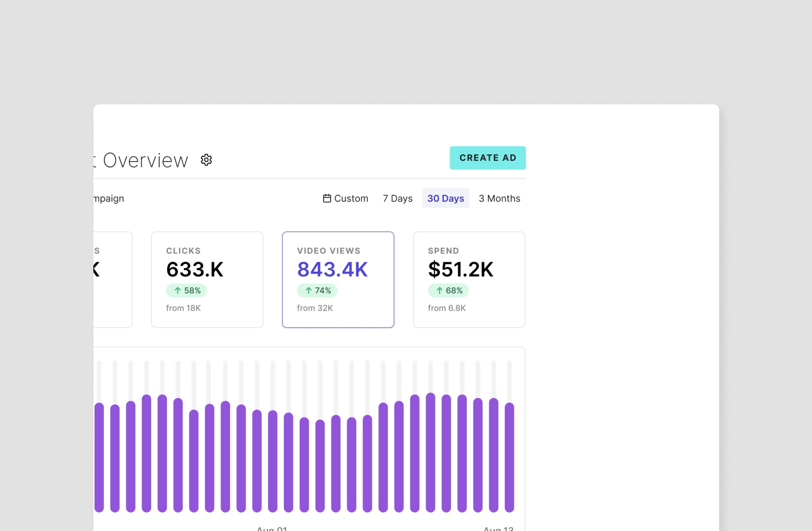Click the $51.2K spend value
Screen dimensions: 812x531
(x=460, y=269)
